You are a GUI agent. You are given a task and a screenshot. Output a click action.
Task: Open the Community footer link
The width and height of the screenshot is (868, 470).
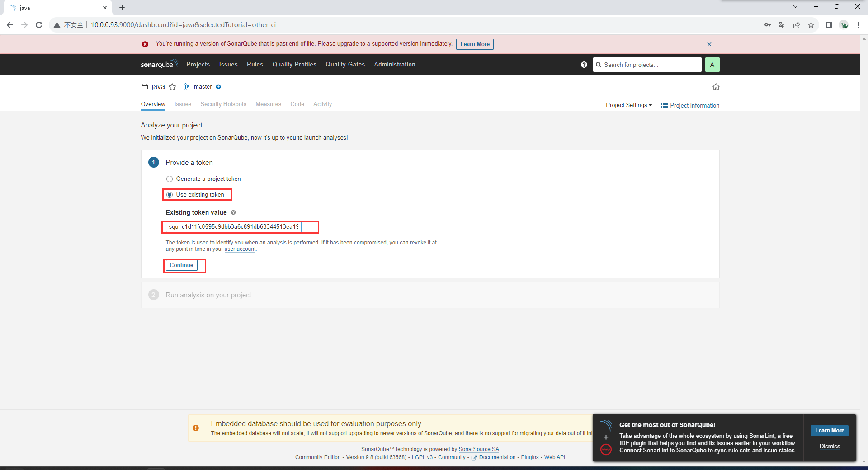tap(452, 457)
